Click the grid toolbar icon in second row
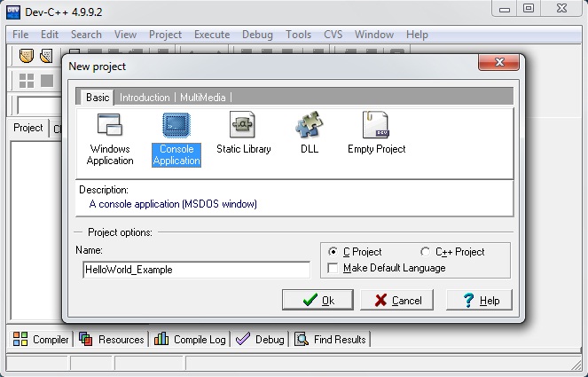Screen dimensions: 588x377 [x=27, y=80]
